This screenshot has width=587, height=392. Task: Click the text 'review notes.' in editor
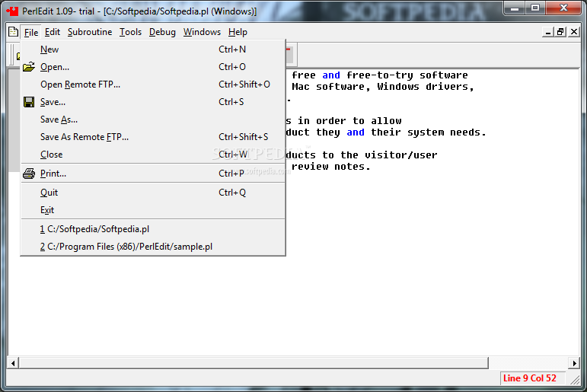[331, 167]
